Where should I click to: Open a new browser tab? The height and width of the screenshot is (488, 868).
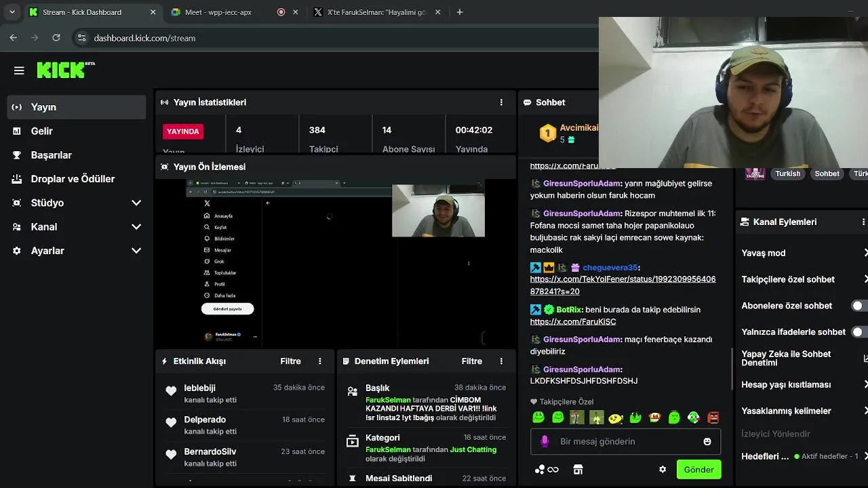click(460, 12)
